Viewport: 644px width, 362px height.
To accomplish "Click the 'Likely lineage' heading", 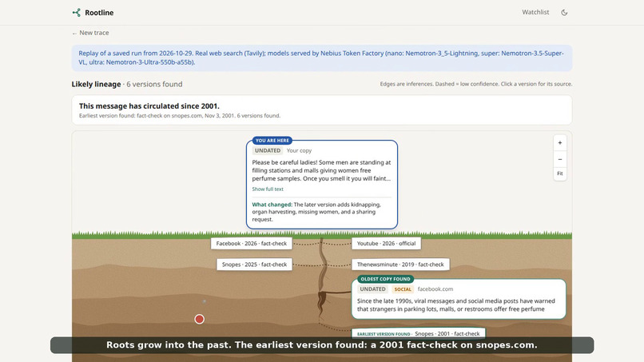I will tap(96, 84).
